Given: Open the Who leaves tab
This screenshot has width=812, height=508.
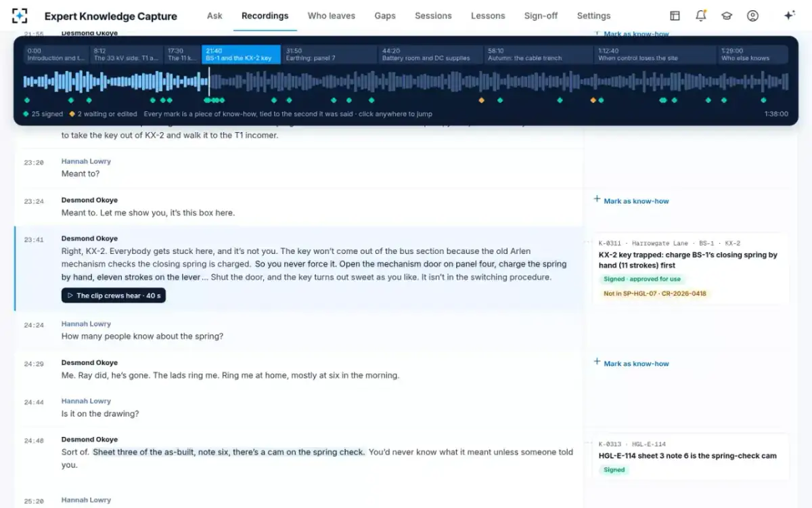Looking at the screenshot, I should click(331, 16).
